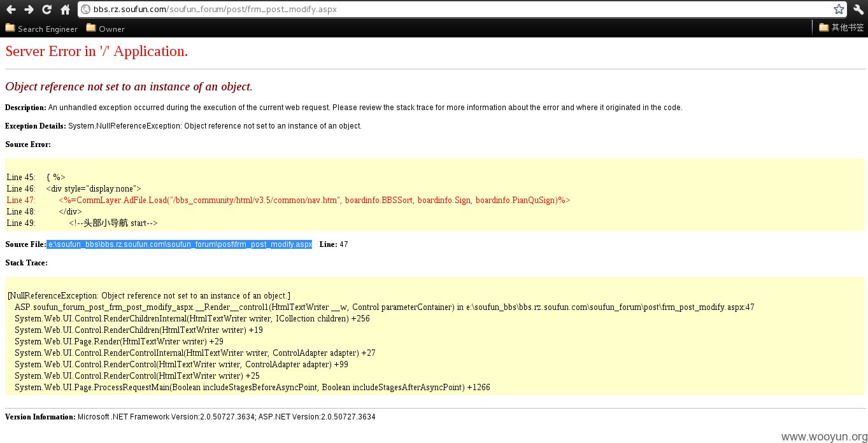Click source Line 45 '{ %>'
Screen dimensions: 868x443
click(36, 178)
